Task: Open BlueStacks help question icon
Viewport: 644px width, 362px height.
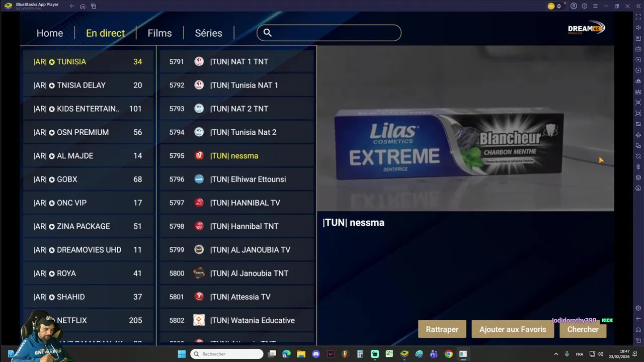Action: (x=585, y=6)
